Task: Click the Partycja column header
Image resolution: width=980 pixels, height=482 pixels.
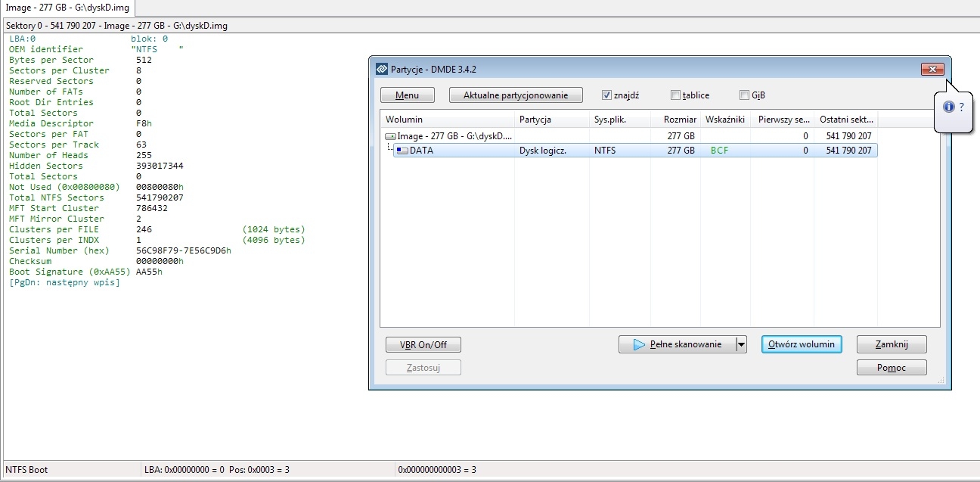Action: click(552, 120)
